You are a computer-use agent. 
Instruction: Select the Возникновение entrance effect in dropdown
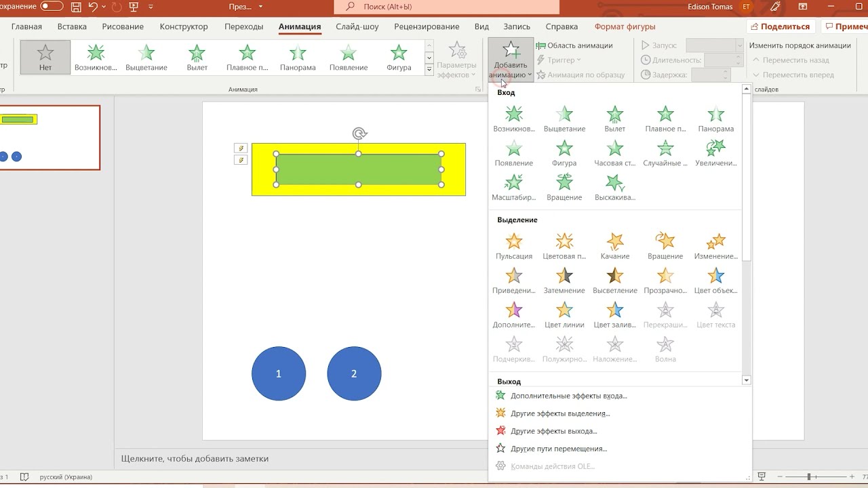pos(514,119)
